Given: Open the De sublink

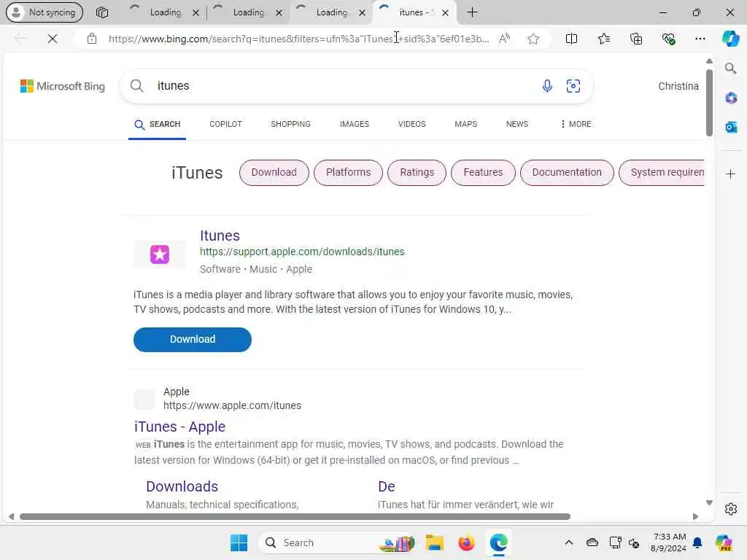Looking at the screenshot, I should click(x=387, y=486).
